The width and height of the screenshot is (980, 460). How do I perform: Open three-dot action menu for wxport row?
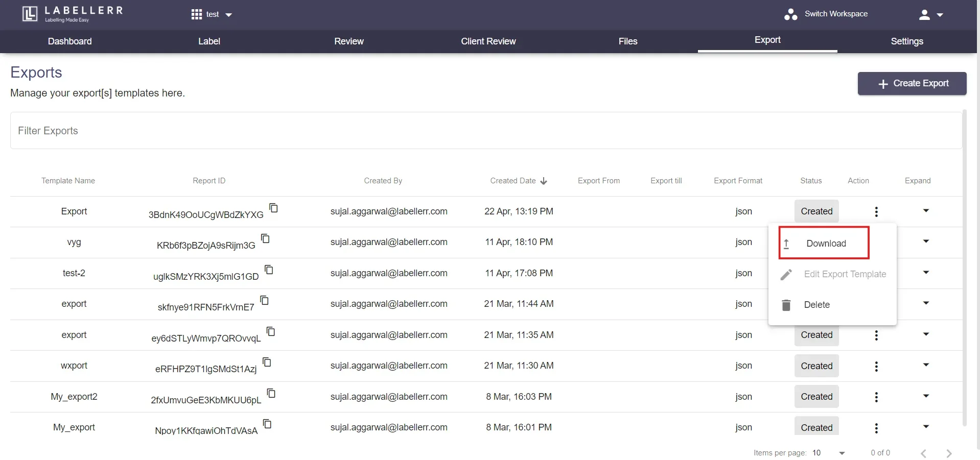click(876, 366)
